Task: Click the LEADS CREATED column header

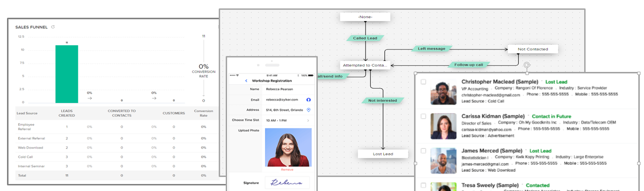Action: tap(67, 113)
